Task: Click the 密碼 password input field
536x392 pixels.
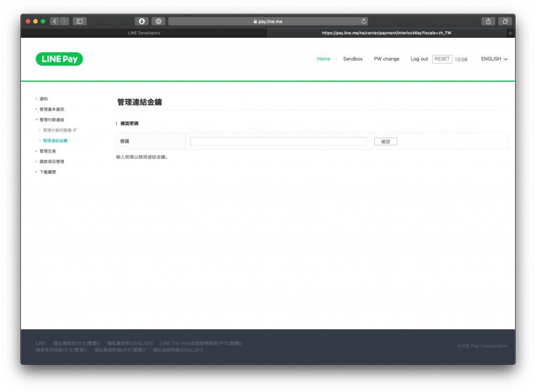Action: point(278,141)
